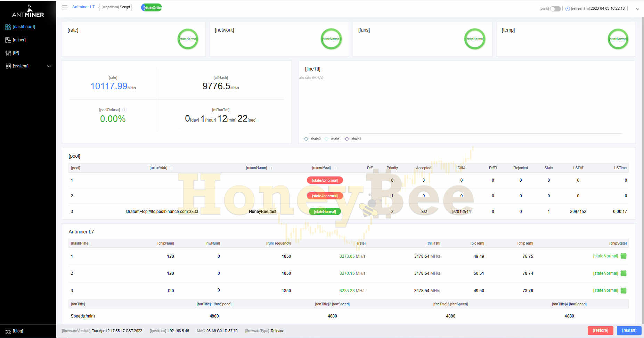644x338 pixels.
Task: Click the 10117.99 MH/s rate value
Action: [113, 86]
